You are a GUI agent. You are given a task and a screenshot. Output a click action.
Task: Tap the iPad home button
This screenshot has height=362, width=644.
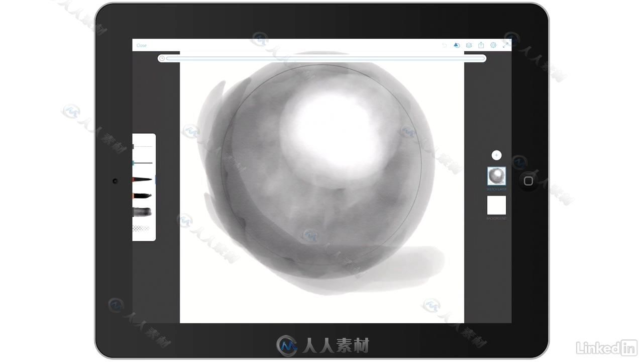[528, 181]
